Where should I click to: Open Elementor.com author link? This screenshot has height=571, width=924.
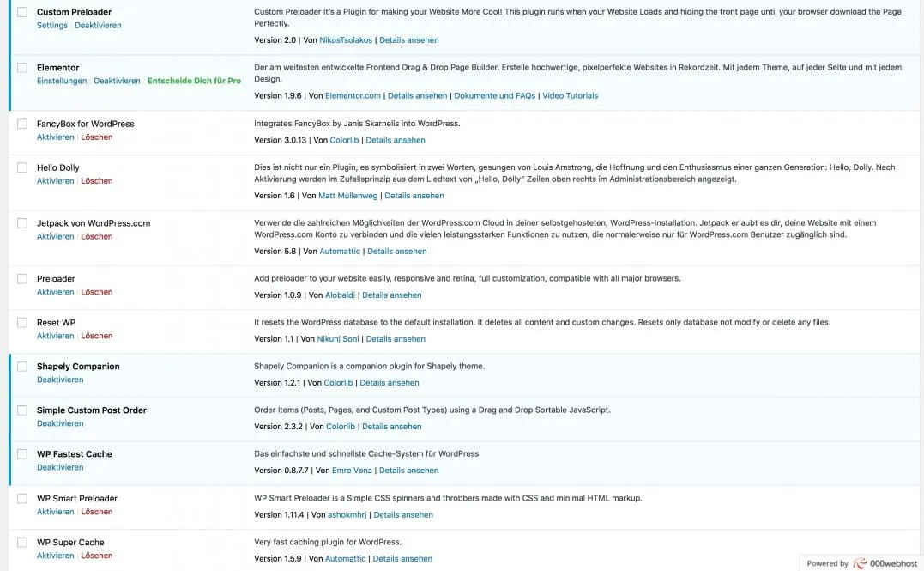(x=353, y=95)
